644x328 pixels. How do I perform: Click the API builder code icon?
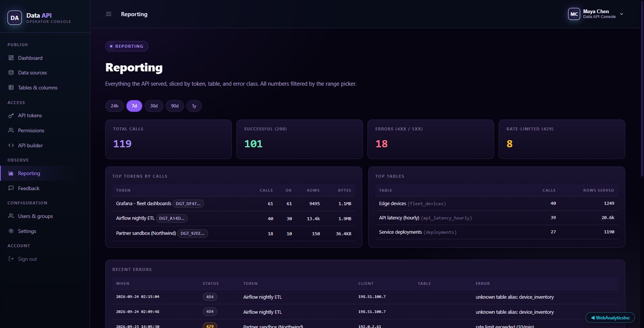tap(11, 145)
